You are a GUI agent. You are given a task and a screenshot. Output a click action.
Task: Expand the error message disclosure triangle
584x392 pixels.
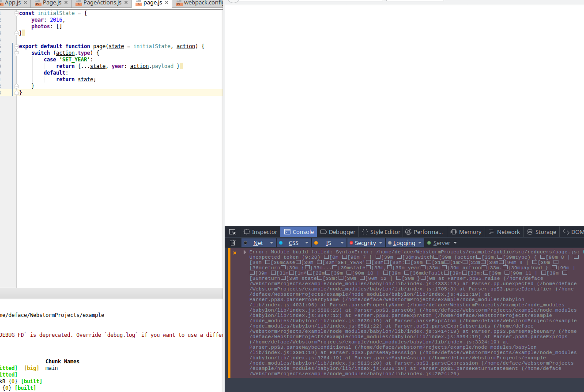point(245,252)
